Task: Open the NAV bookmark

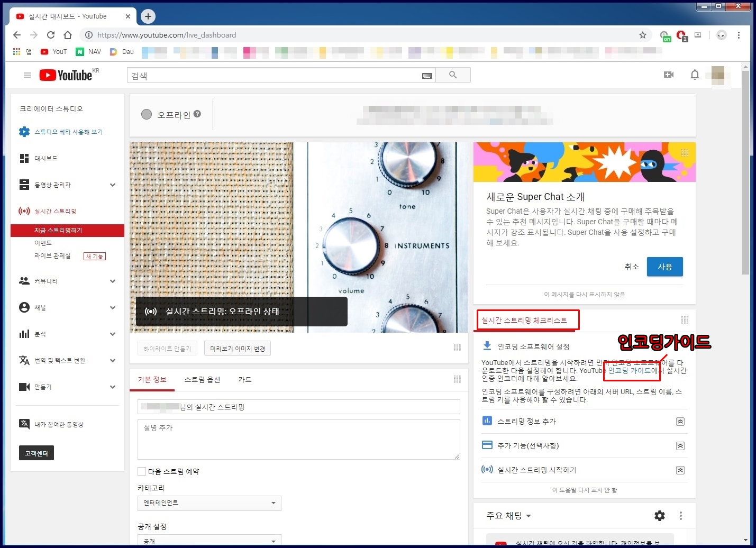Action: (88, 52)
